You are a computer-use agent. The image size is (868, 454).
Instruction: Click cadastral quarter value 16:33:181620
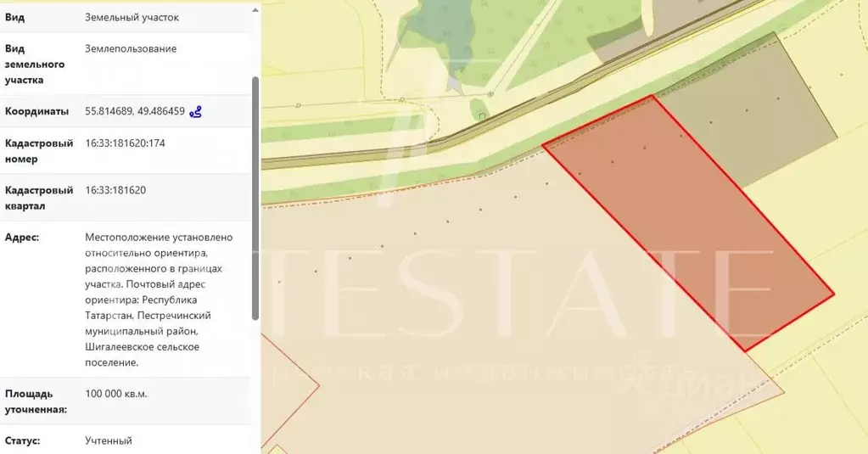pos(115,190)
